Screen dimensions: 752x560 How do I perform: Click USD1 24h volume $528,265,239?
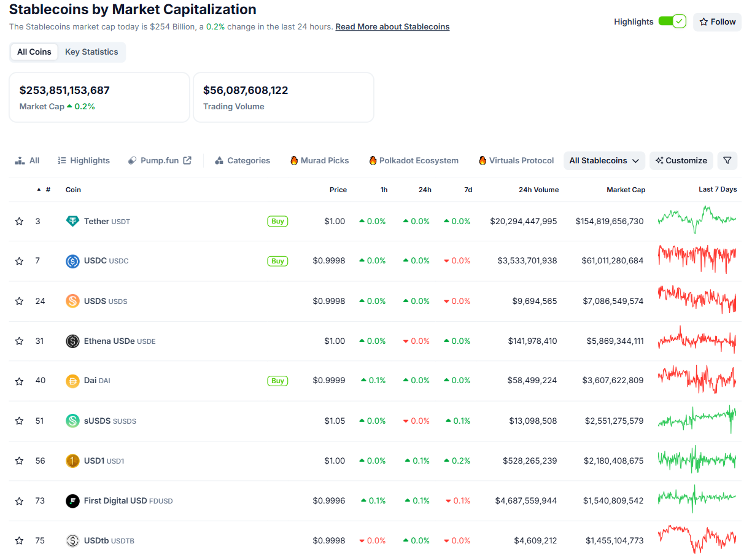(x=530, y=461)
